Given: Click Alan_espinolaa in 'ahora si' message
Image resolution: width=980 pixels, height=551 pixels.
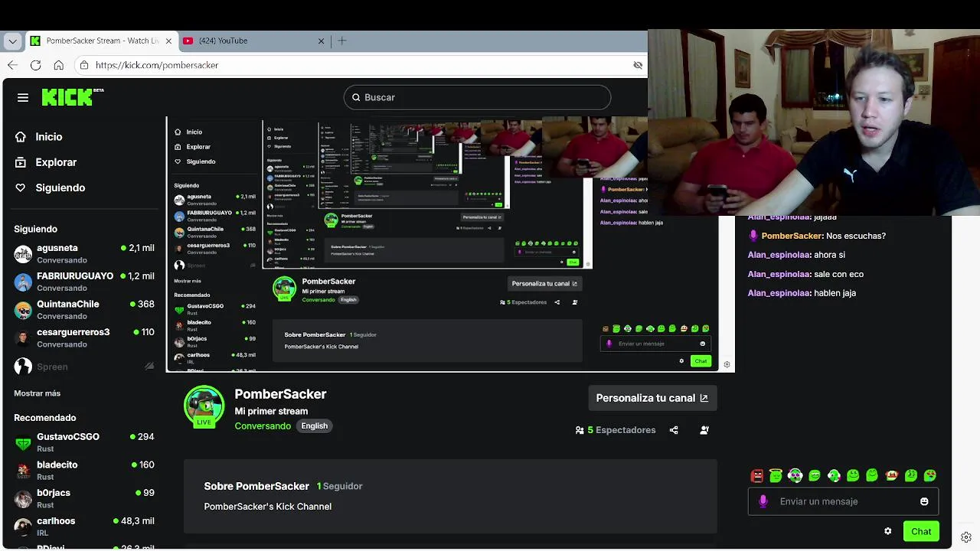Looking at the screenshot, I should 779,255.
